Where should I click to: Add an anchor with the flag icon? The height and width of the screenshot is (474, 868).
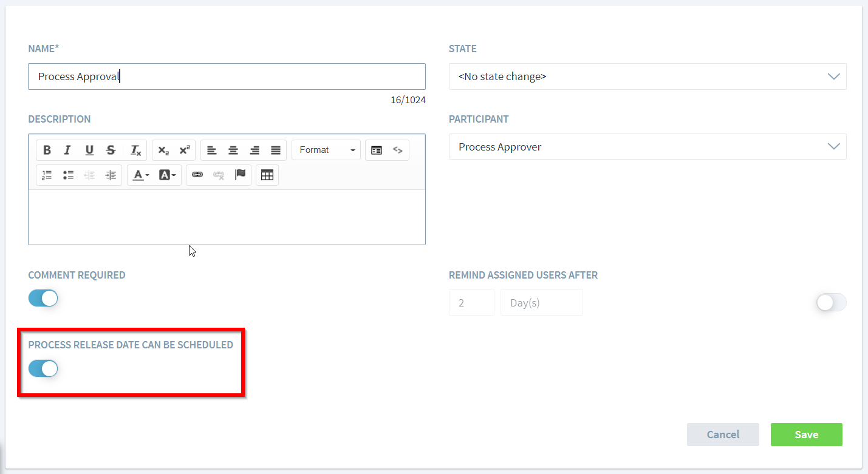(241, 175)
